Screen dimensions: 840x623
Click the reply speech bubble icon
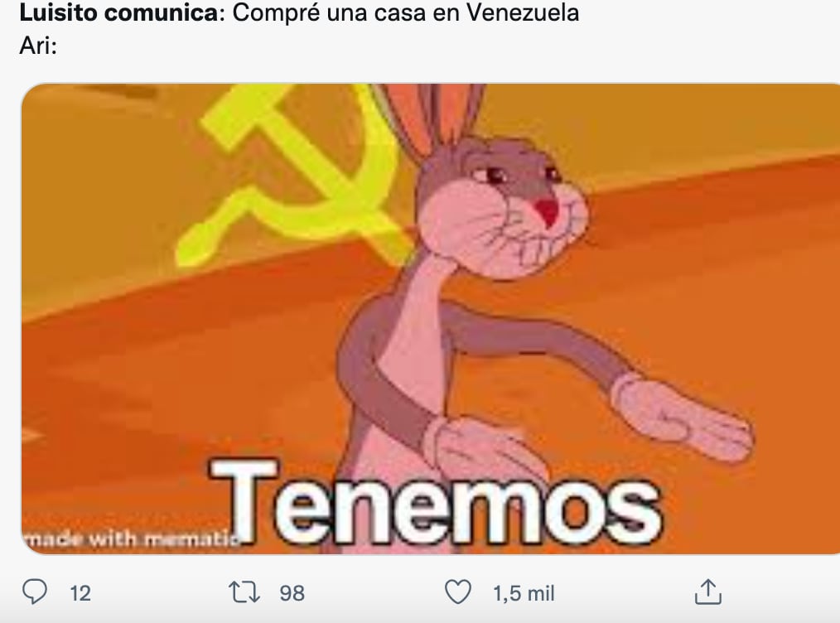tap(35, 592)
